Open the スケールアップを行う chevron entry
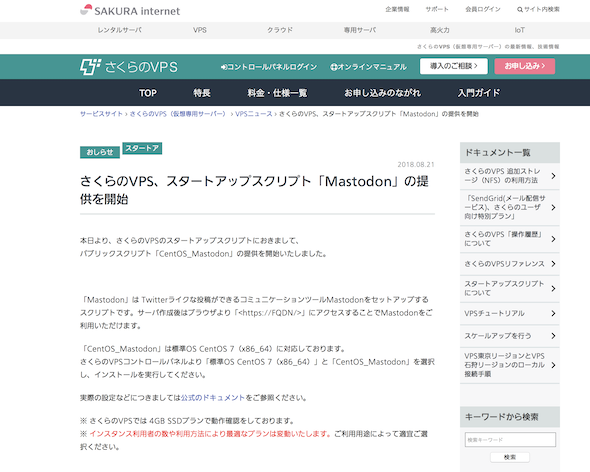Image resolution: width=590 pixels, height=472 pixels. [553, 336]
